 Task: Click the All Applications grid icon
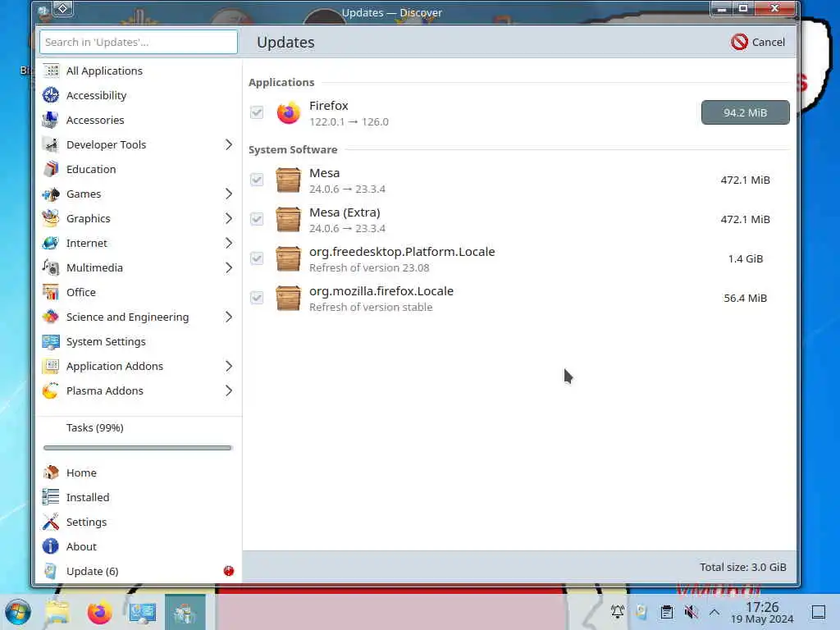(x=51, y=71)
